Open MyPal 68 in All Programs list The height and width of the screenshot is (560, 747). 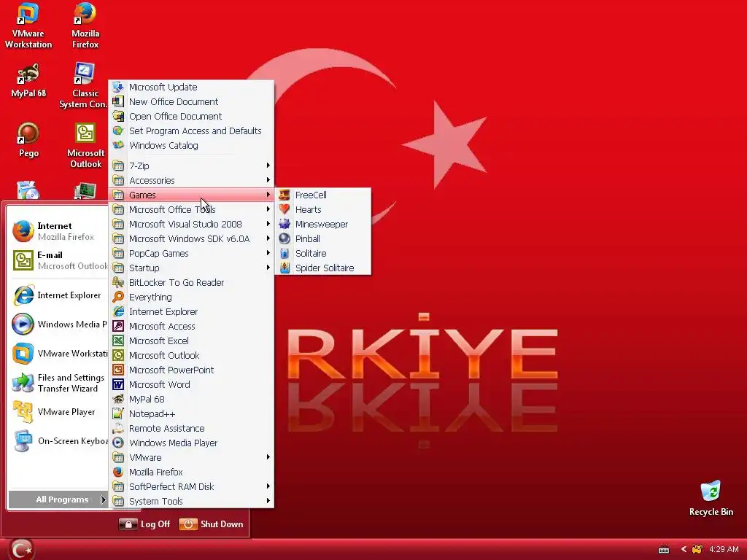tap(191, 400)
